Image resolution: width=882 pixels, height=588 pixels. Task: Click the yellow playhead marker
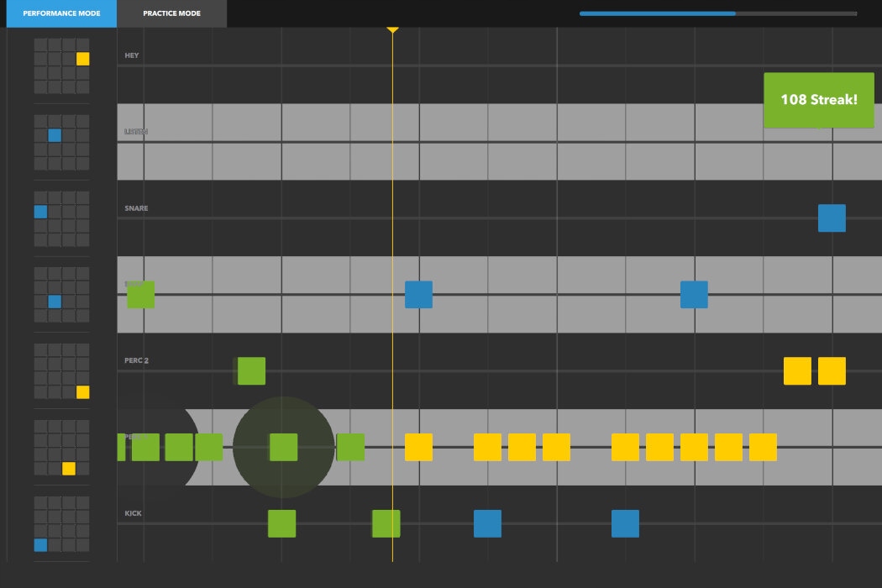tap(392, 30)
